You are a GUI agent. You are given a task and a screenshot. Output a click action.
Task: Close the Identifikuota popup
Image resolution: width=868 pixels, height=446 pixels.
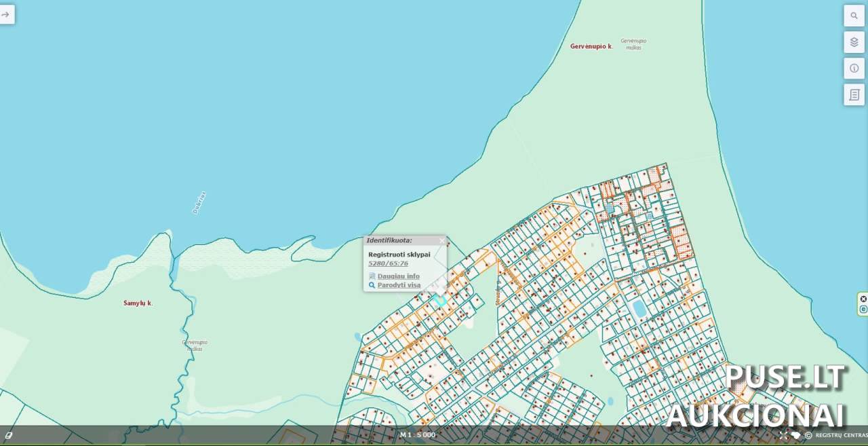tap(442, 240)
